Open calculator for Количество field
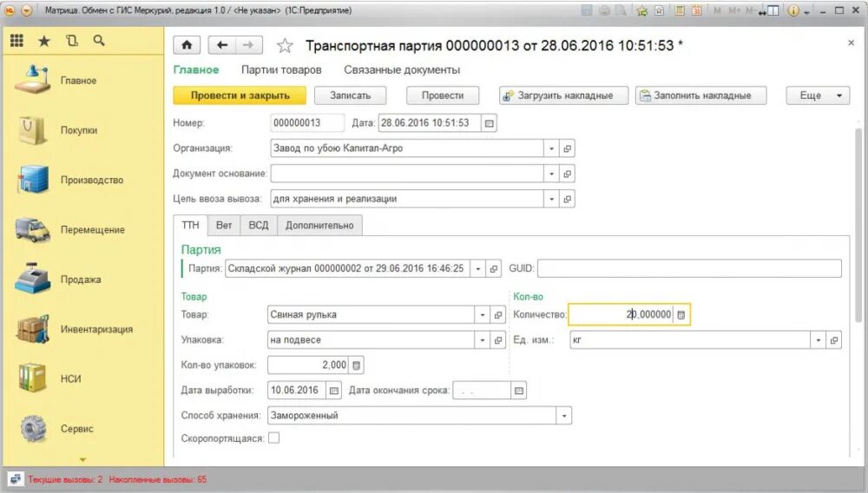 681,315
